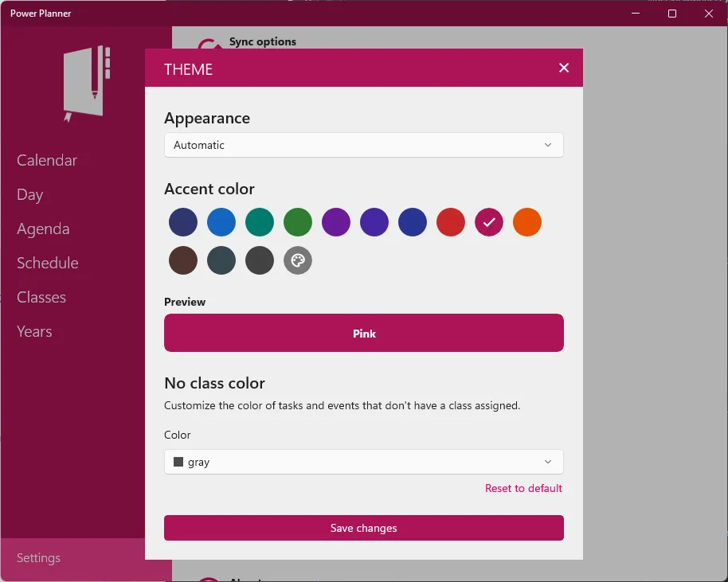The height and width of the screenshot is (582, 728).
Task: Switch to the Day view
Action: pos(29,194)
